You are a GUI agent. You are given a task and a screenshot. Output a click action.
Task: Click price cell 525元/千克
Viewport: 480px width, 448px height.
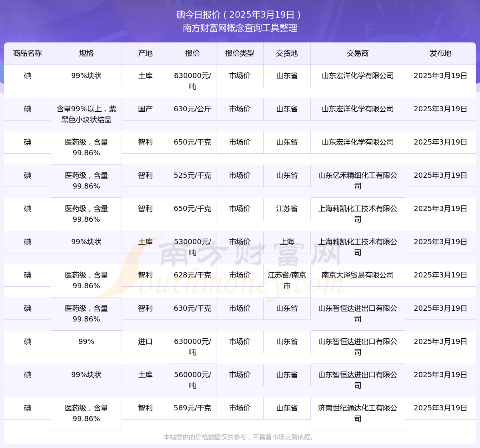click(192, 175)
